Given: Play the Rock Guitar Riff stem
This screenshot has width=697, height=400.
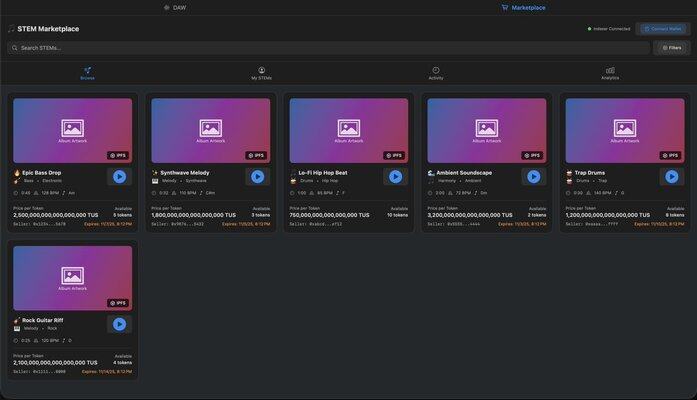Looking at the screenshot, I should (x=120, y=324).
